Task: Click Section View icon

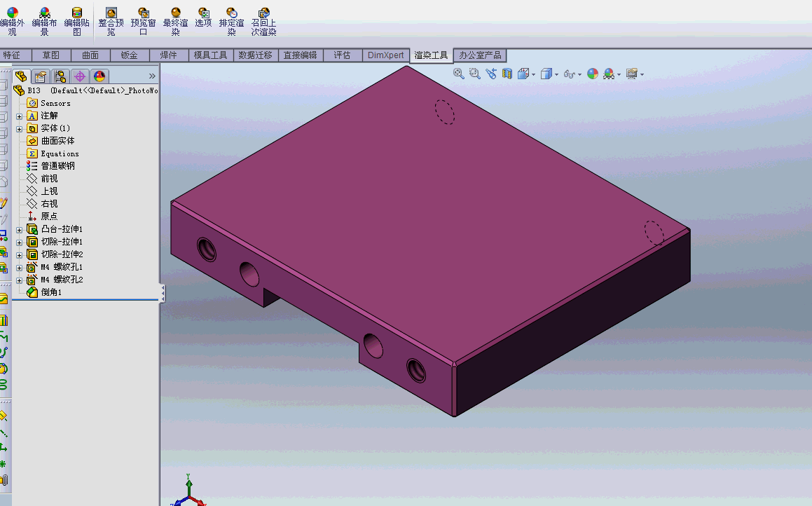Action: 507,74
